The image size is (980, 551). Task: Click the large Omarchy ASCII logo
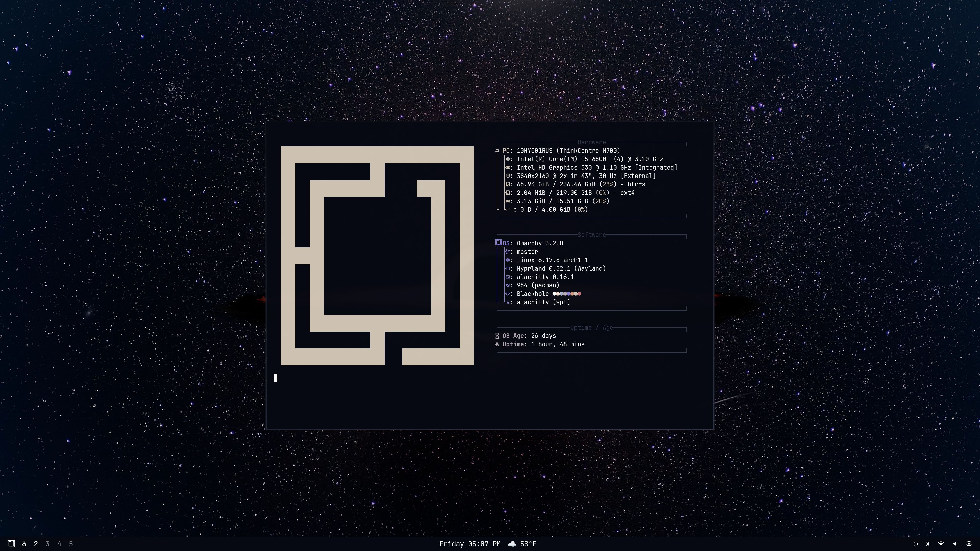click(377, 256)
